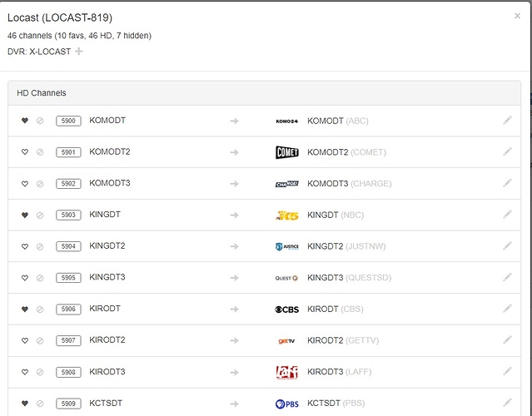
Task: Toggle favorite heart for KOMODT2
Action: pyautogui.click(x=25, y=152)
